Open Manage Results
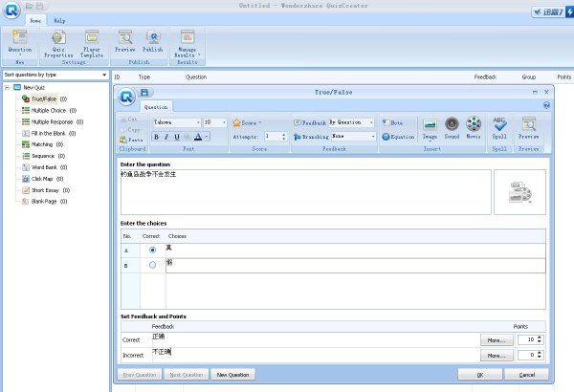Viewport: 574px width, 392px height. click(188, 44)
